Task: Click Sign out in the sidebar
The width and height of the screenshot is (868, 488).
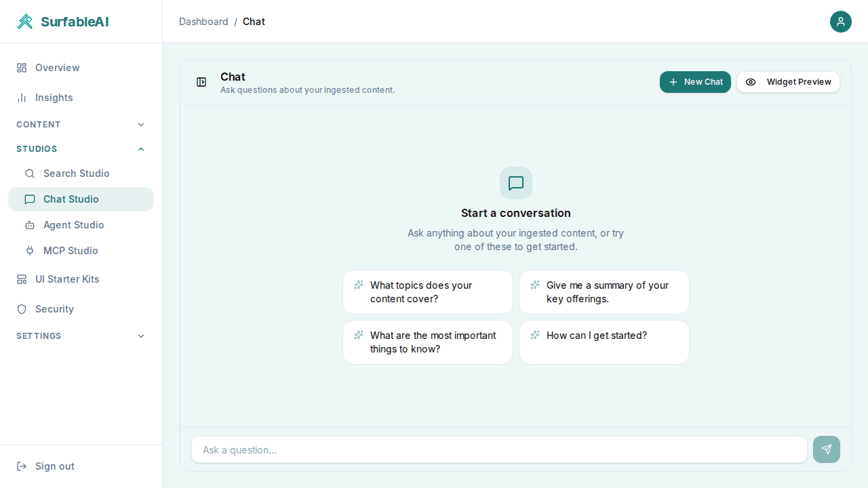Action: (54, 466)
